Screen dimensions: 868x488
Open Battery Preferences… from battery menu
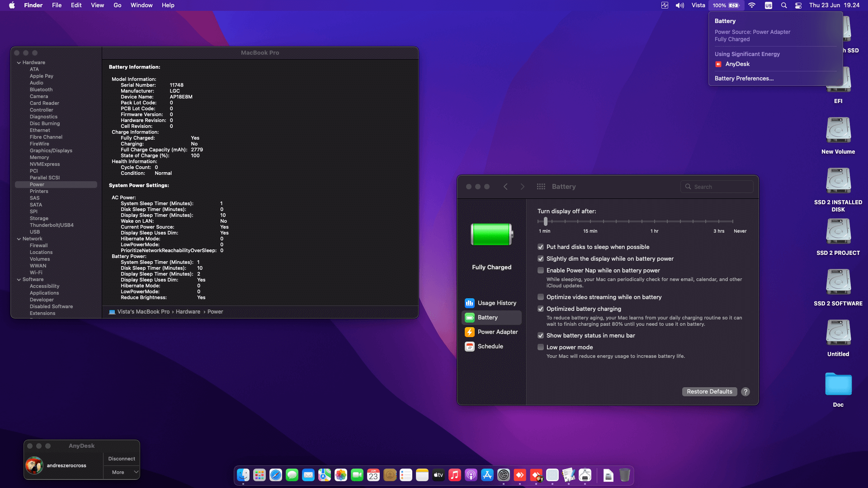pyautogui.click(x=744, y=79)
